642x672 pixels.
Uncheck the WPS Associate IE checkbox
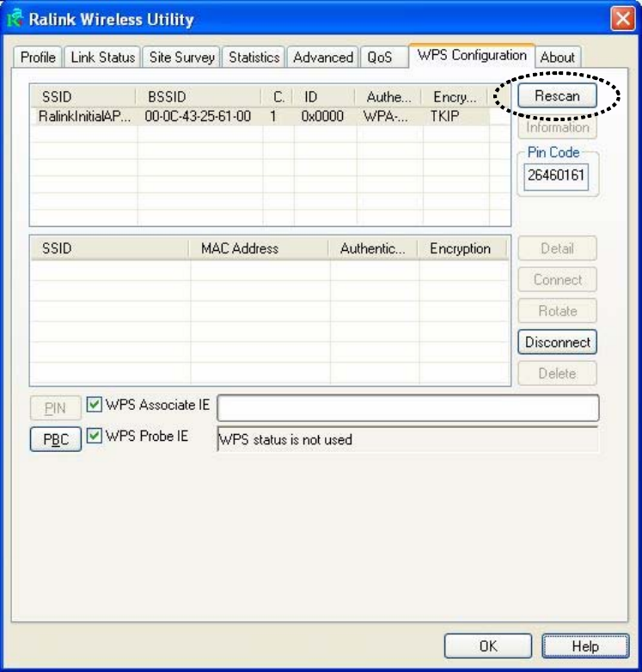(94, 404)
